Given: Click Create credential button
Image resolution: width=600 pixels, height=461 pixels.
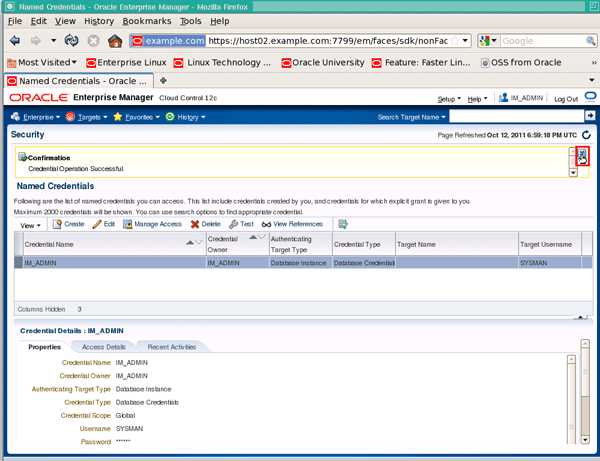Looking at the screenshot, I should tap(68, 224).
